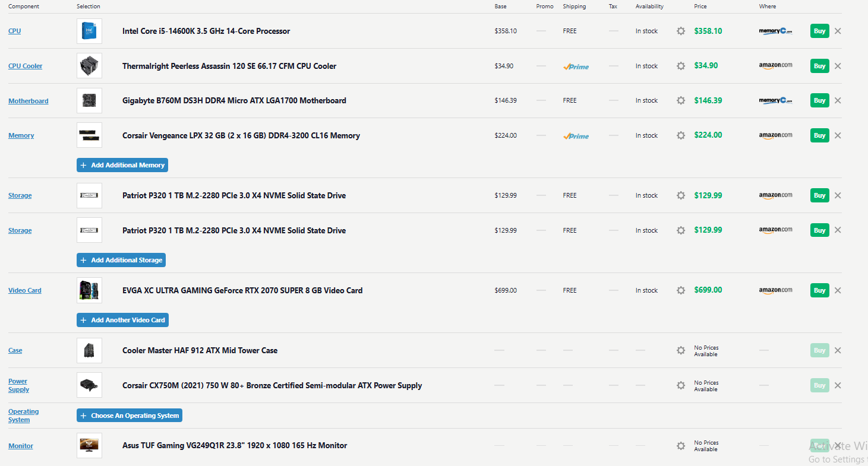
Task: Click the memoryC merchant logo in Motherboard row
Action: [776, 100]
